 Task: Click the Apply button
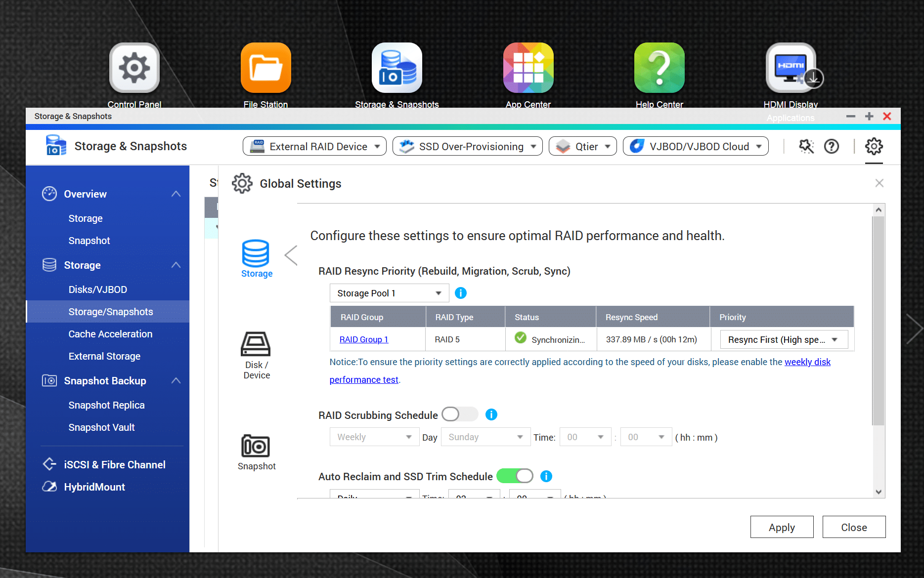pyautogui.click(x=782, y=527)
